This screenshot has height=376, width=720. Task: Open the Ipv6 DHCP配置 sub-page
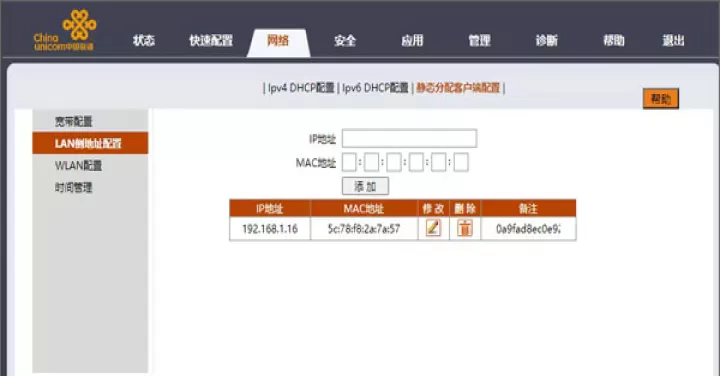click(x=376, y=88)
